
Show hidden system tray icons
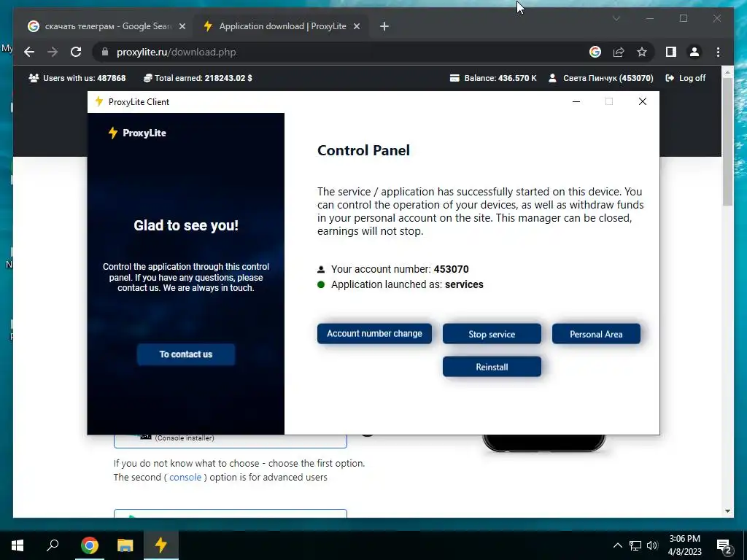coord(617,545)
